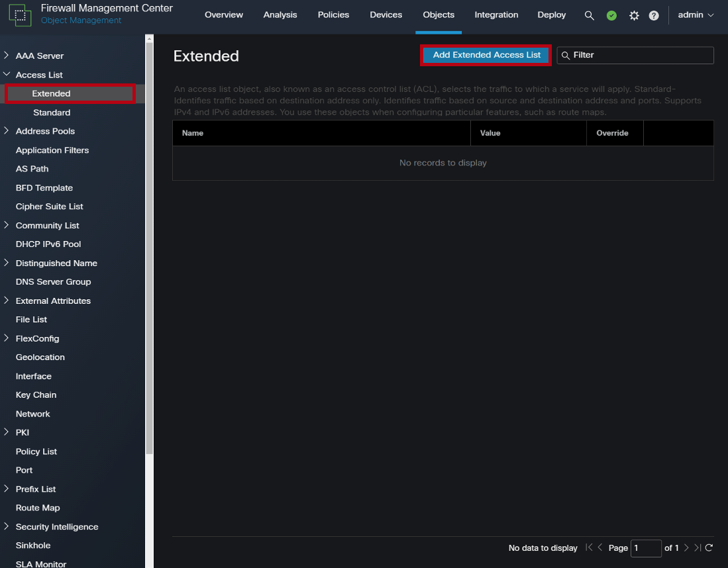Open the global search magnifier icon
The height and width of the screenshot is (568, 728).
pos(589,15)
